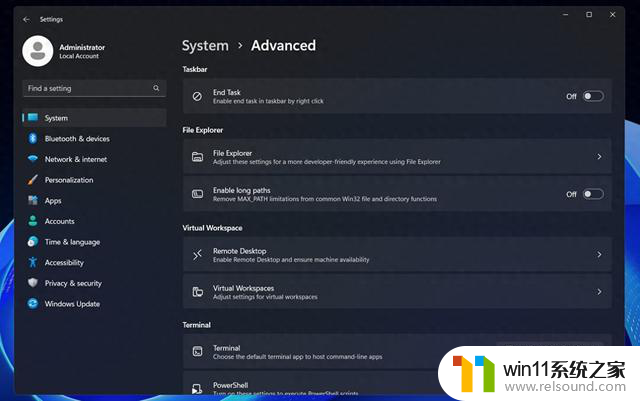The image size is (640, 401).
Task: Switch to Accounts settings
Action: pos(94,221)
